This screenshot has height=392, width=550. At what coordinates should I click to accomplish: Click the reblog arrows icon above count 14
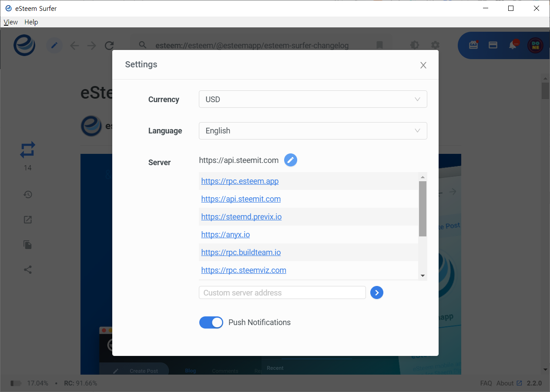[x=27, y=150]
